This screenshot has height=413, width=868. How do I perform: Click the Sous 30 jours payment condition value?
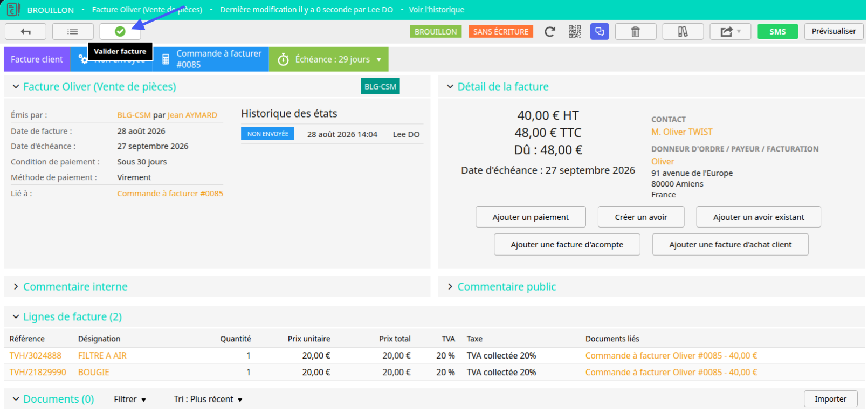(x=142, y=162)
